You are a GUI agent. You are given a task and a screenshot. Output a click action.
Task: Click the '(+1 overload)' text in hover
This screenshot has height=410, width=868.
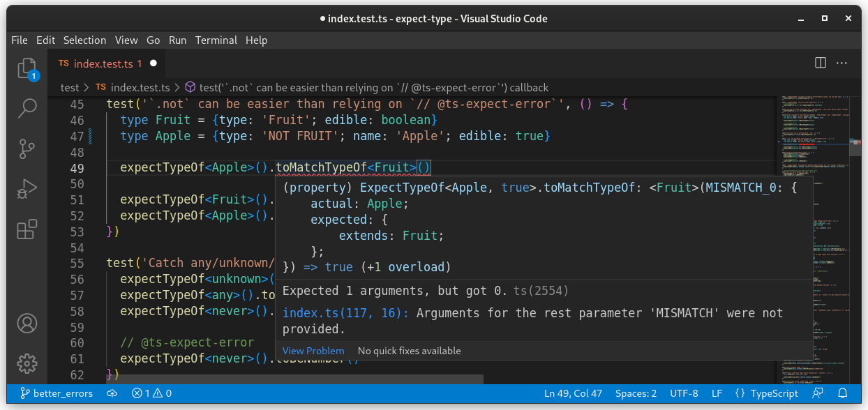[406, 267]
